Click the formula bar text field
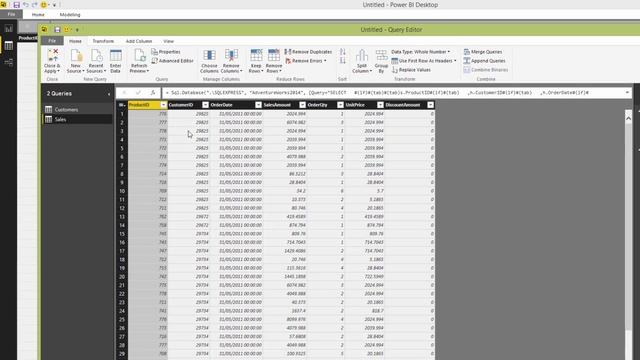640x360 pixels. click(392, 93)
